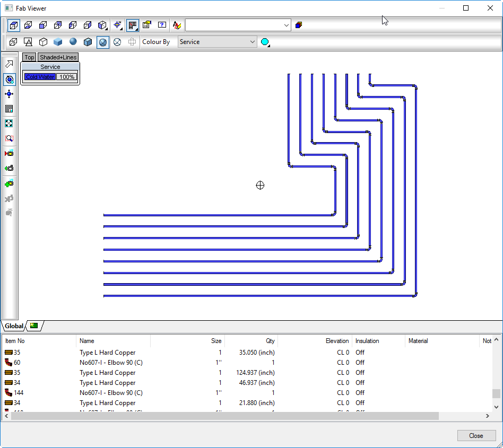
Task: Switch to the Global tab
Action: point(14,326)
